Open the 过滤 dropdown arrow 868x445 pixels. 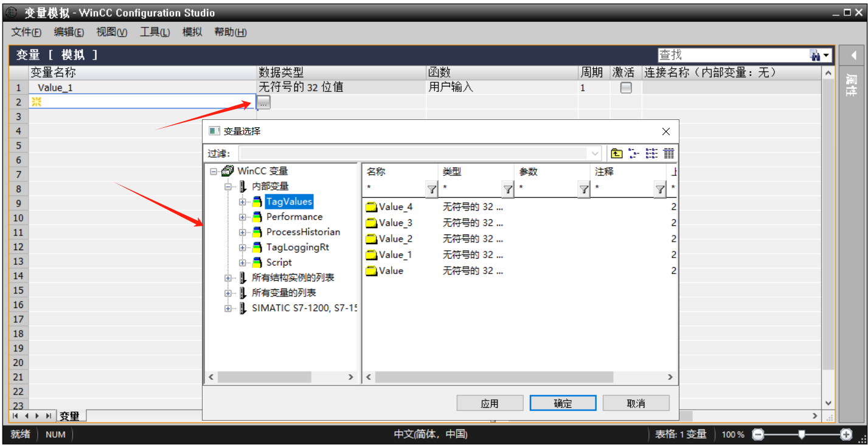595,153
